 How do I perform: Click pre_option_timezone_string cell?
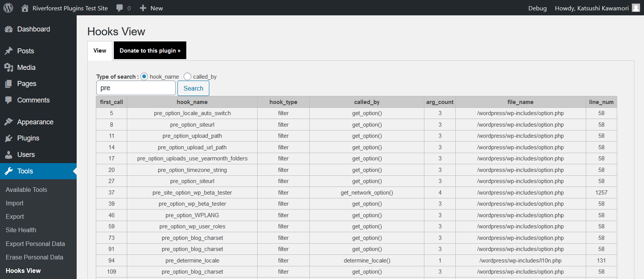[x=192, y=170]
